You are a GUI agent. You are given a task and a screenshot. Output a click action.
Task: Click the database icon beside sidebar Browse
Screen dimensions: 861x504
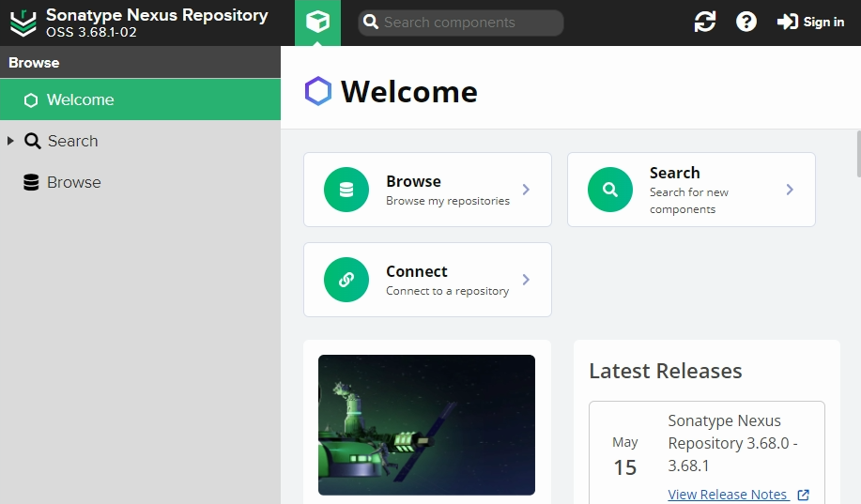point(31,182)
